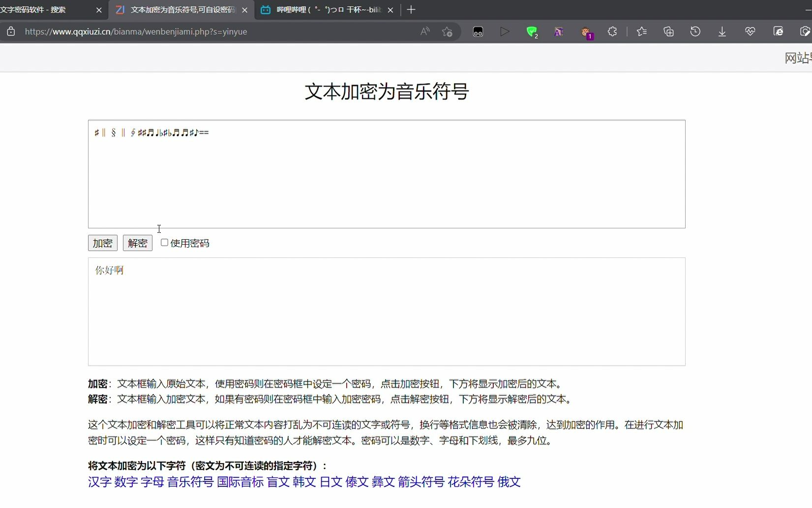Viewport: 812px width, 508px height.
Task: Open the 盲文 encryption link
Action: tap(278, 482)
